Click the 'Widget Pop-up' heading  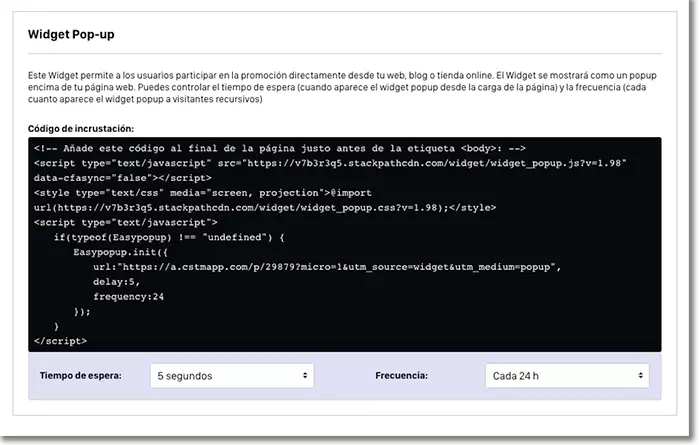click(x=71, y=34)
